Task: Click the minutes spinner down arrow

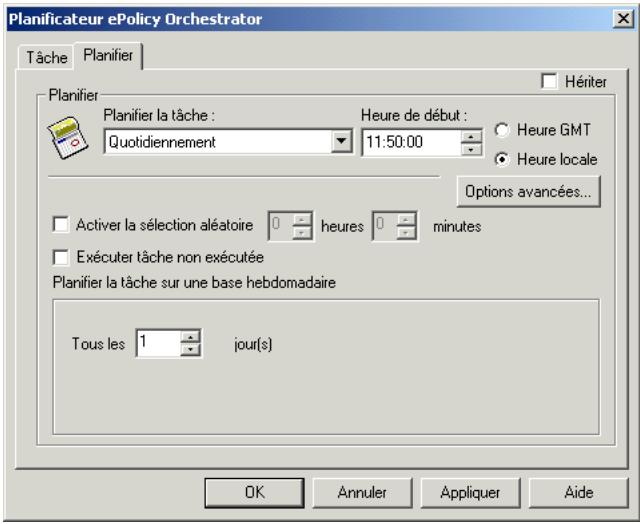Action: pos(406,233)
